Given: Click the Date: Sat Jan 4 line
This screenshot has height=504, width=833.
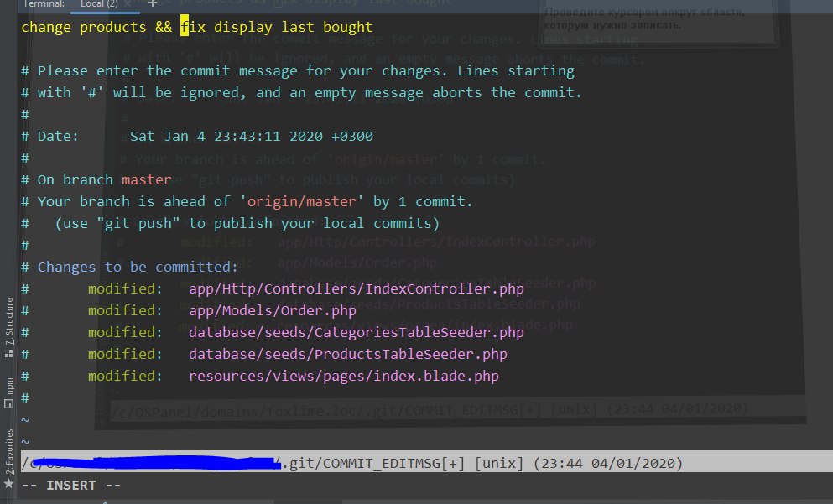Looking at the screenshot, I should [197, 136].
